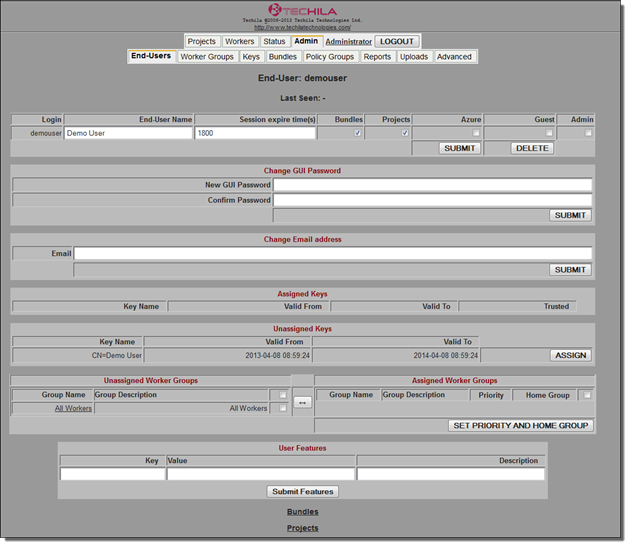Viewport: 629px width, 546px height.
Task: Click the New GUI Password field
Action: pos(432,185)
